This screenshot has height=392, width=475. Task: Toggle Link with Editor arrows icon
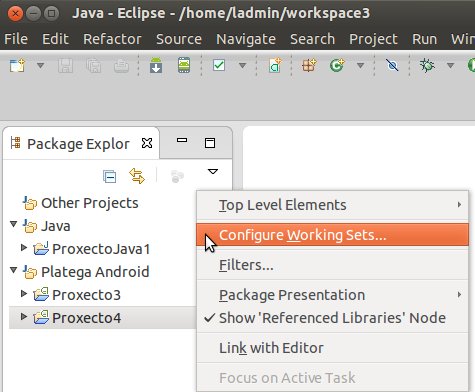point(137,176)
